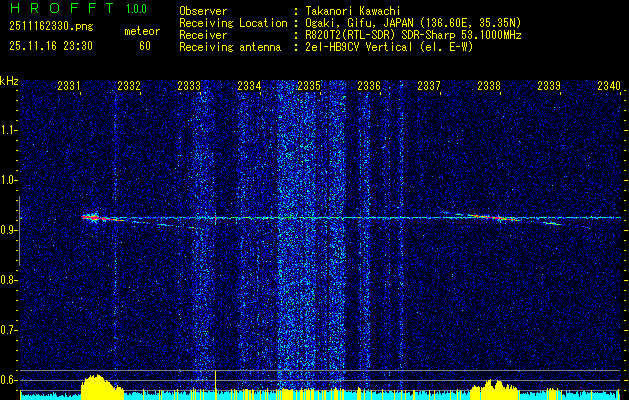
Task: Click the 'Observer' field label
Action: point(203,11)
